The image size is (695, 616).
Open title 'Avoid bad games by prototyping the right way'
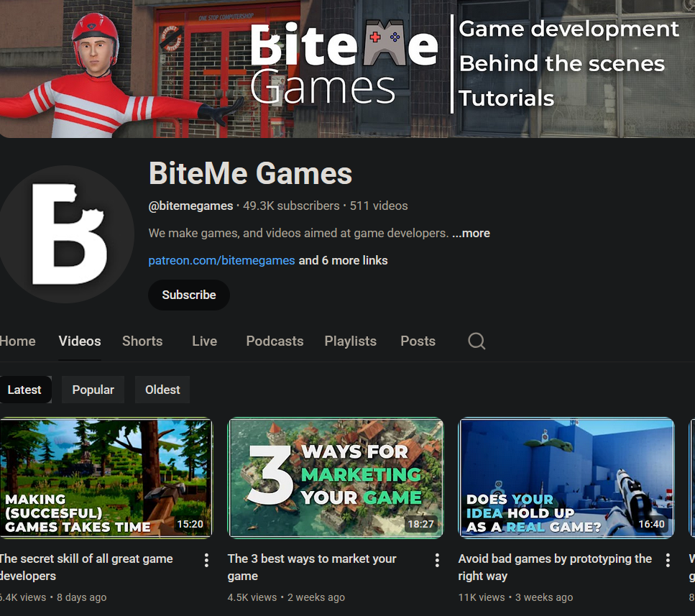(555, 567)
